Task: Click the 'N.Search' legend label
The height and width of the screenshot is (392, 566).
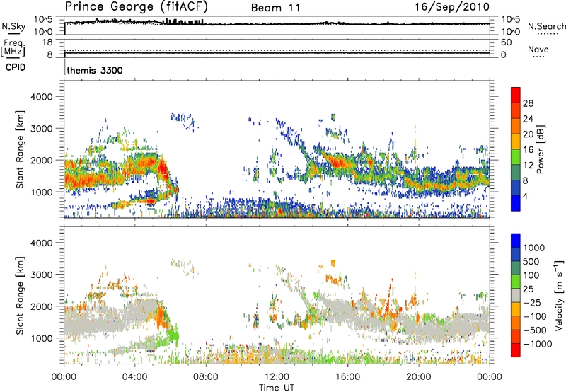Action: click(x=546, y=26)
